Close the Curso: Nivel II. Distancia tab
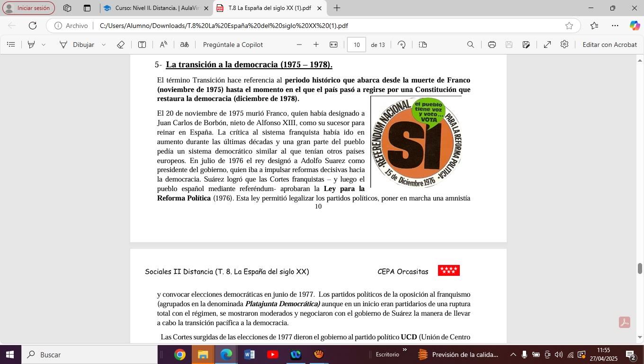This screenshot has height=364, width=644. pyautogui.click(x=206, y=8)
